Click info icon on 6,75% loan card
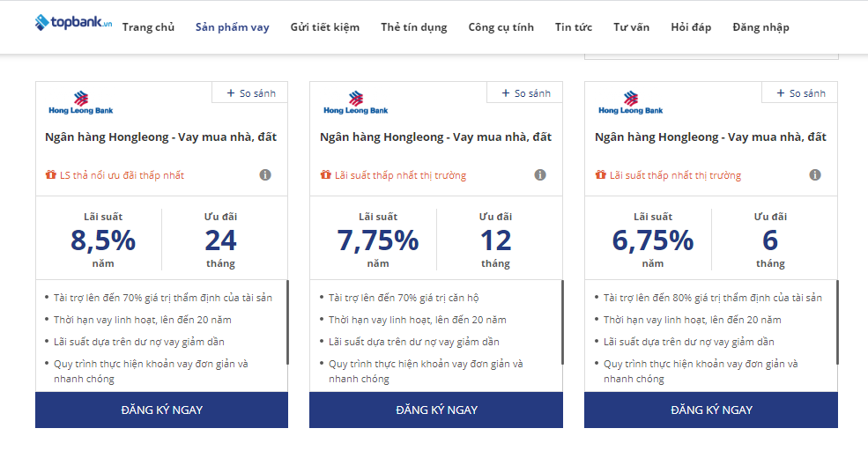 point(815,175)
